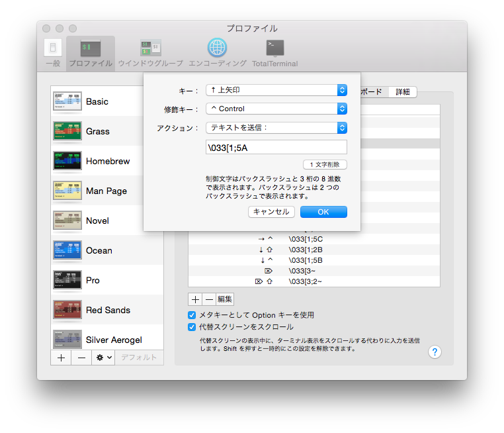
Task: Open the 一般 (General) preferences icon
Action: [x=53, y=53]
